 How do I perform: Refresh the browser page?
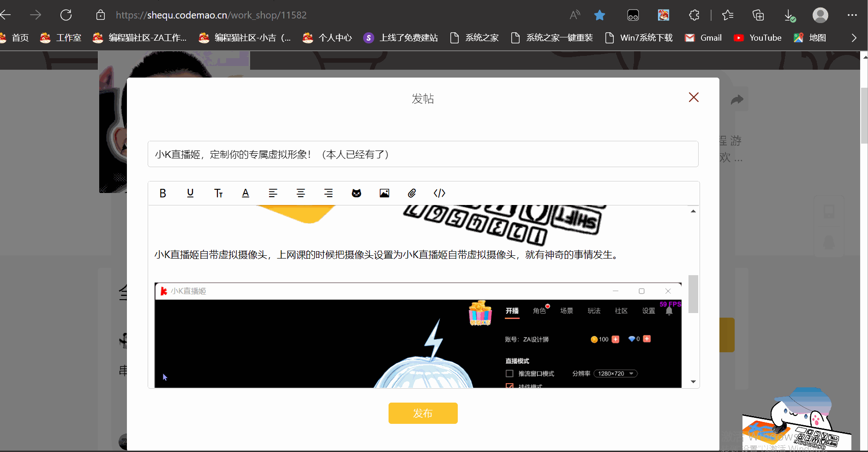click(66, 15)
